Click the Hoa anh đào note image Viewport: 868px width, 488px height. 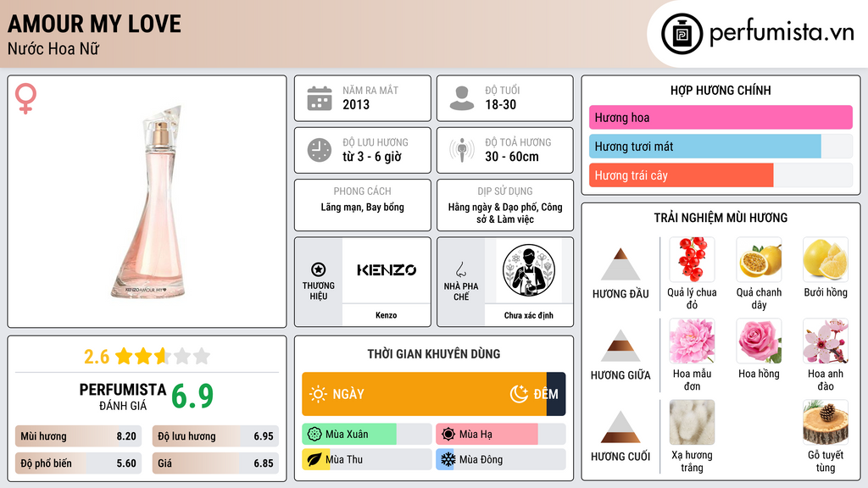pyautogui.click(x=826, y=341)
